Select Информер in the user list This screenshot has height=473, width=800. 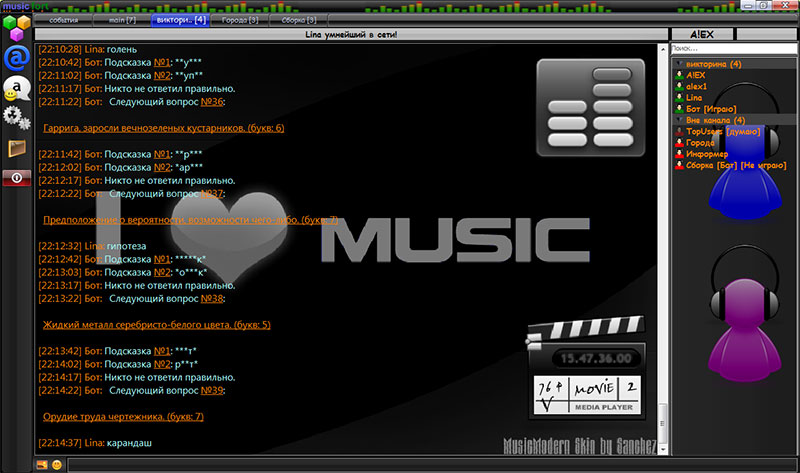(x=705, y=153)
